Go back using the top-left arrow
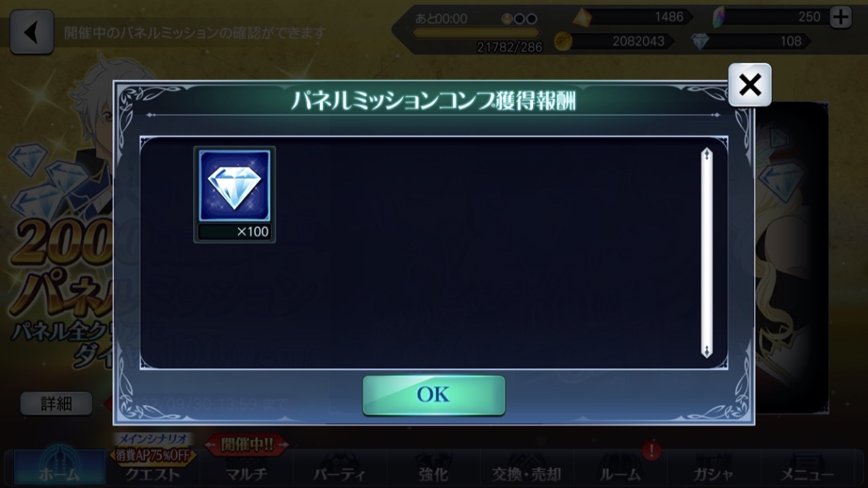 (x=32, y=32)
